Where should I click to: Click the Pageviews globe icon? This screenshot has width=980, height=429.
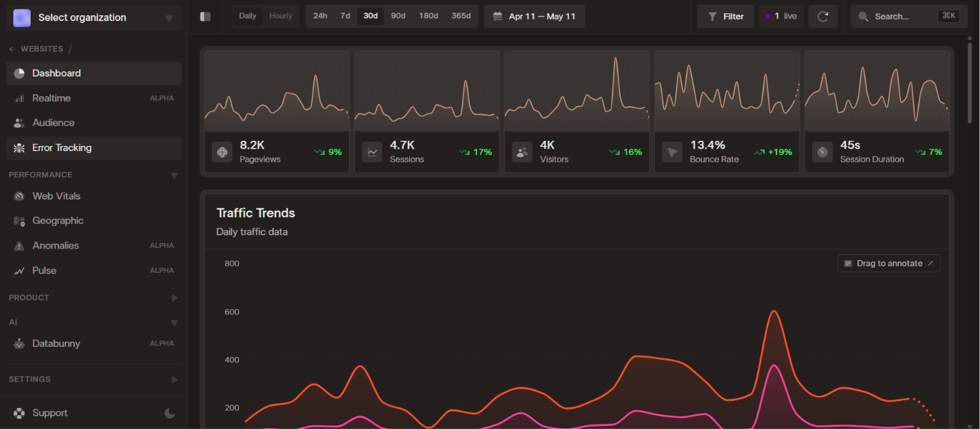(x=222, y=152)
